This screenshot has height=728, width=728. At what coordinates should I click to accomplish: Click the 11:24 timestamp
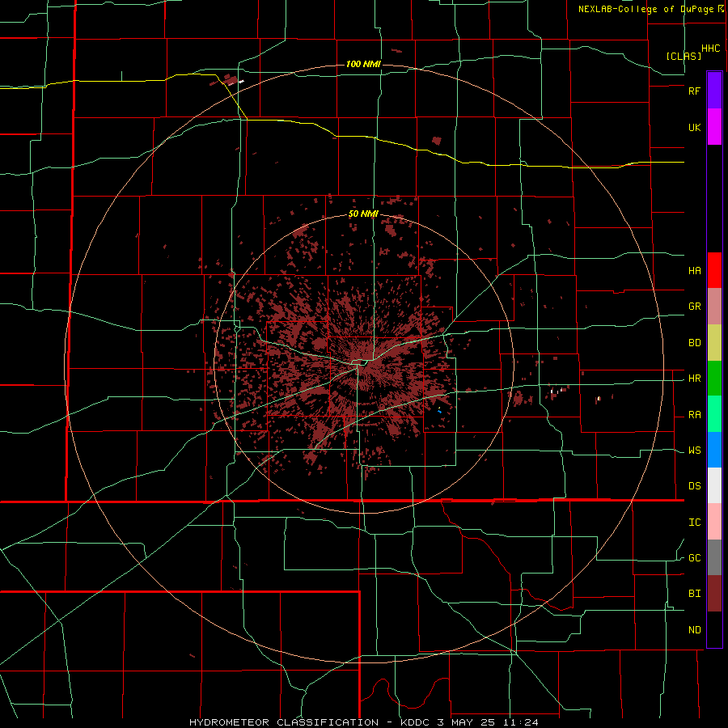click(520, 722)
